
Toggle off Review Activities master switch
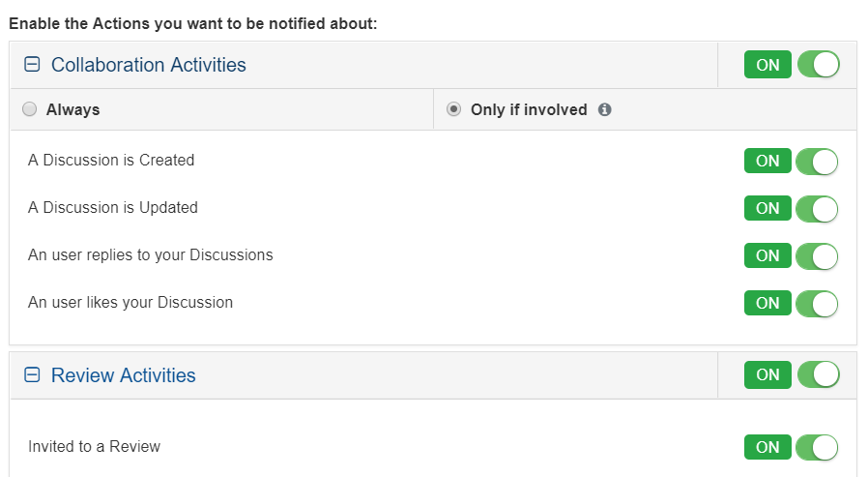[792, 374]
